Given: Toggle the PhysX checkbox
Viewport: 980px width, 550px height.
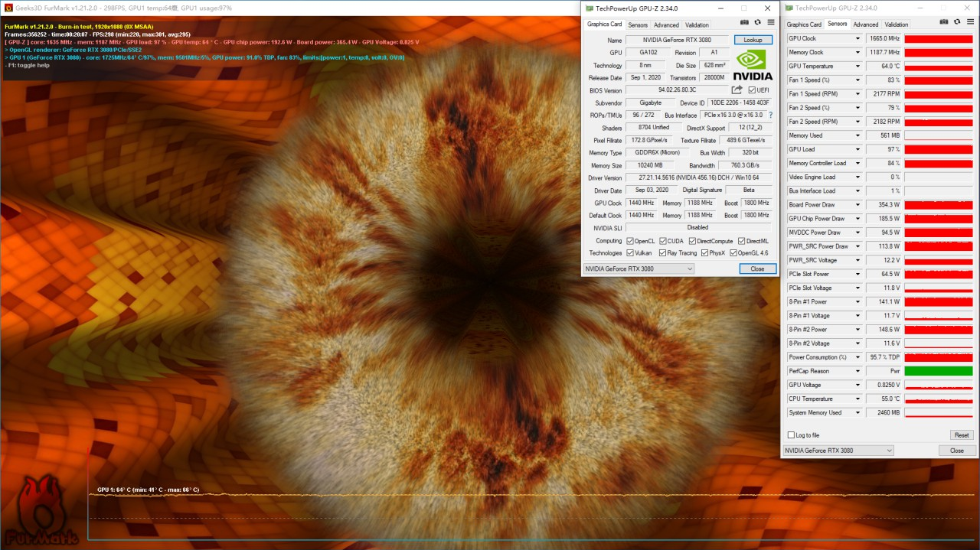Looking at the screenshot, I should [x=704, y=252].
